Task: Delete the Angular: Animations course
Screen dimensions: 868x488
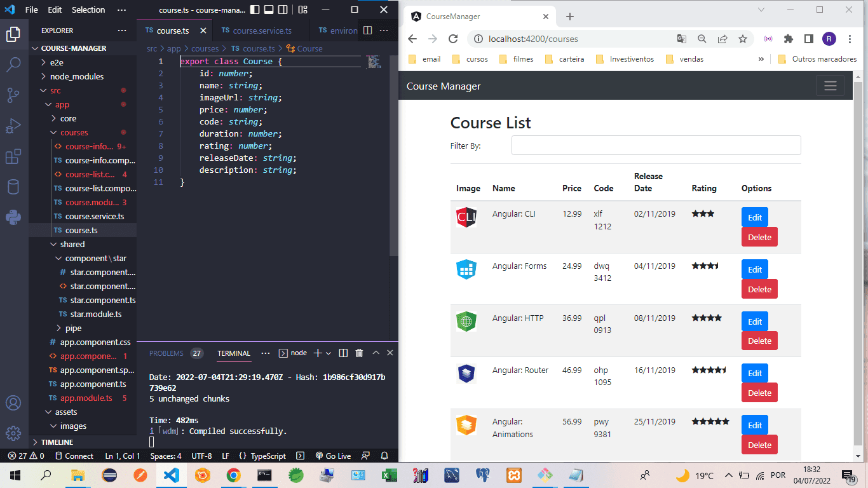Action: click(x=759, y=444)
